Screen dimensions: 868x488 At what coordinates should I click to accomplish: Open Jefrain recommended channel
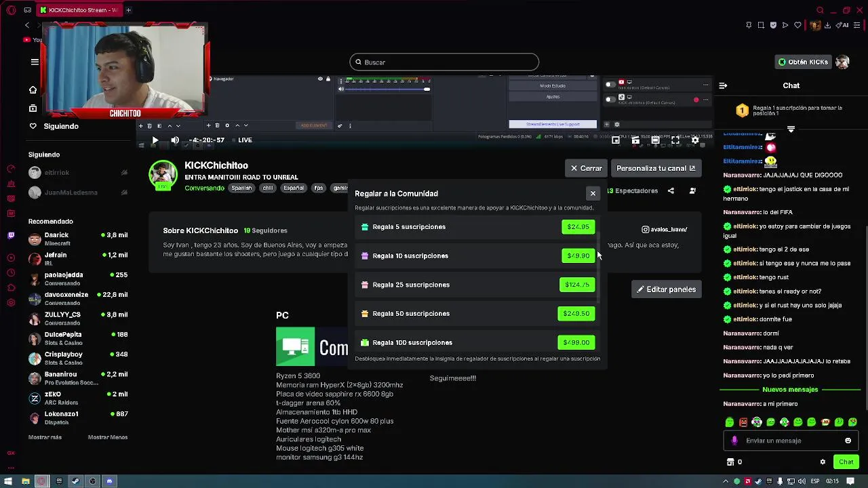click(78, 258)
